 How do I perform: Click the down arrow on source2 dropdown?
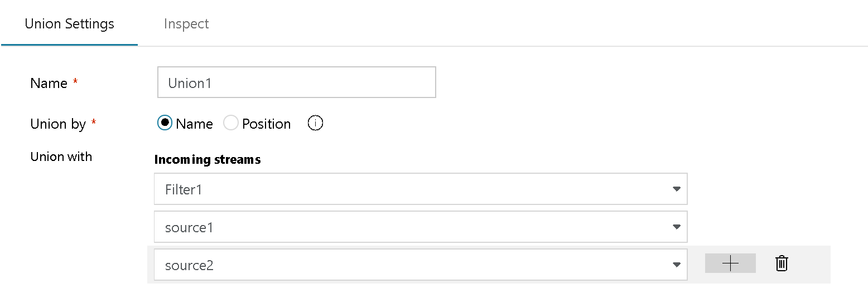click(676, 265)
